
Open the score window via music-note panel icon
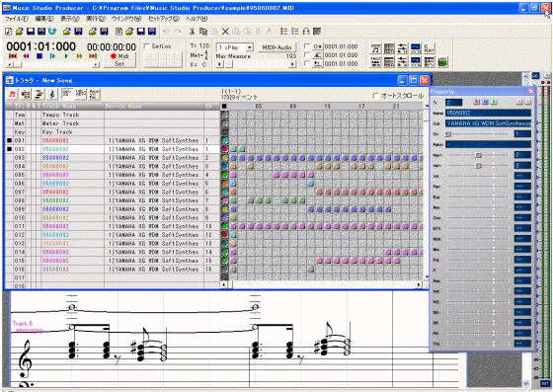[375, 48]
